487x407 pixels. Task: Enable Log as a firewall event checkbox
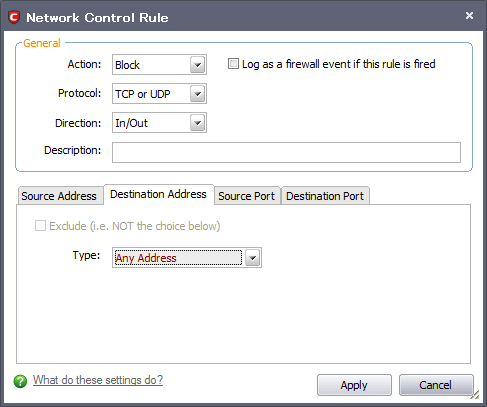[x=233, y=64]
